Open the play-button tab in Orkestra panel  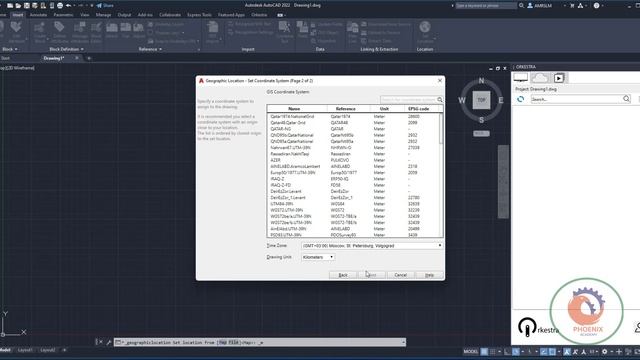tap(559, 78)
